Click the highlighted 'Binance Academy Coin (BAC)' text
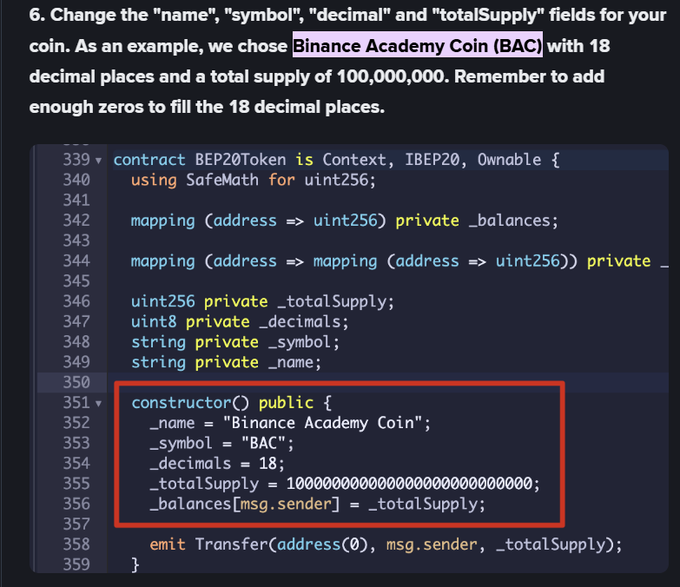The width and height of the screenshot is (680, 587). coord(418,46)
